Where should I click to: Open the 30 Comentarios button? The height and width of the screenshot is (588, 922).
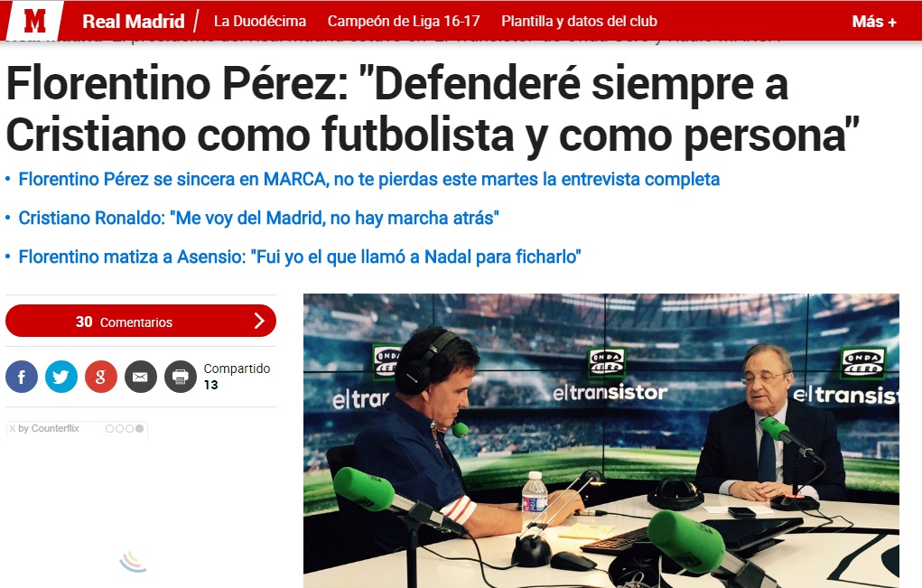tap(141, 321)
